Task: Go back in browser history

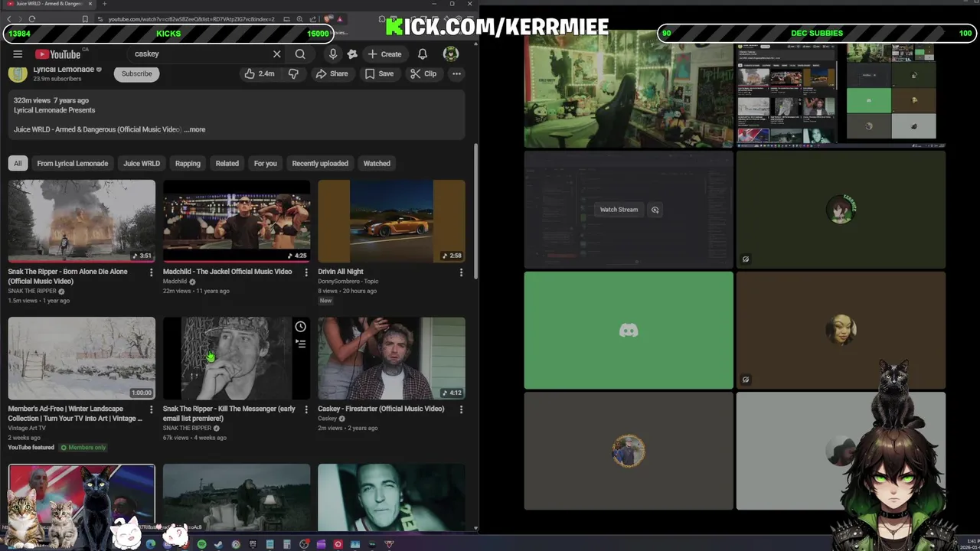Action: [x=9, y=18]
